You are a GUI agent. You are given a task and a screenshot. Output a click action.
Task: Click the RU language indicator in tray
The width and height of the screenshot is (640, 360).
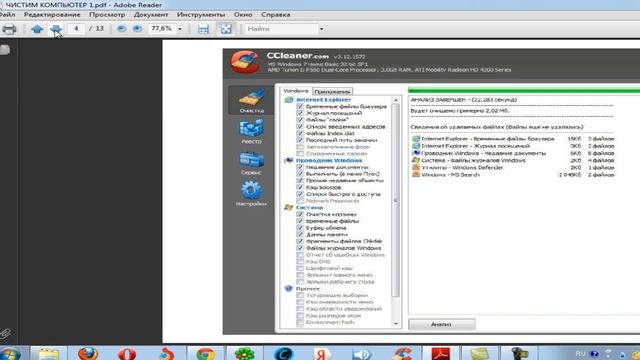580,353
